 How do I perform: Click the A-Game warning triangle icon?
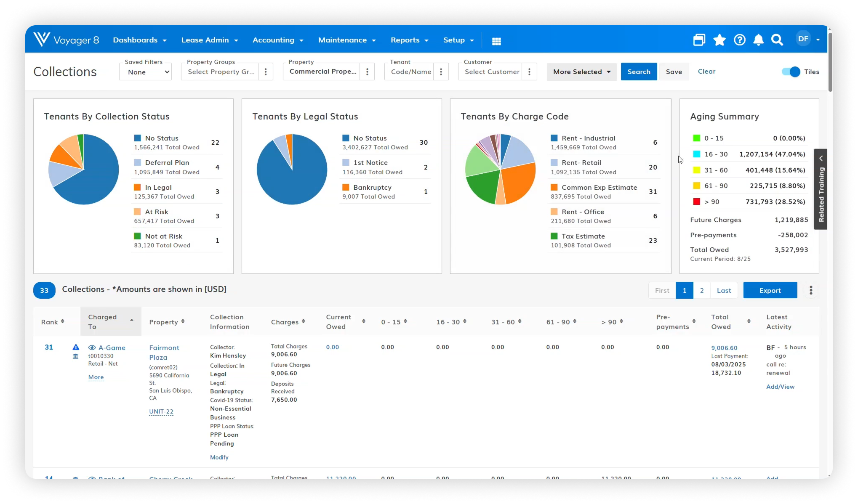(x=76, y=347)
